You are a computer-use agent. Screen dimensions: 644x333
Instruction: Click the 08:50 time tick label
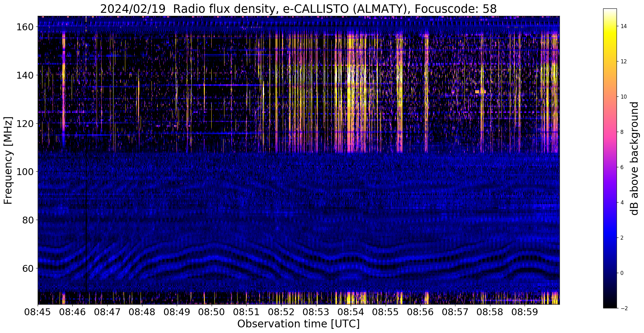212,312
